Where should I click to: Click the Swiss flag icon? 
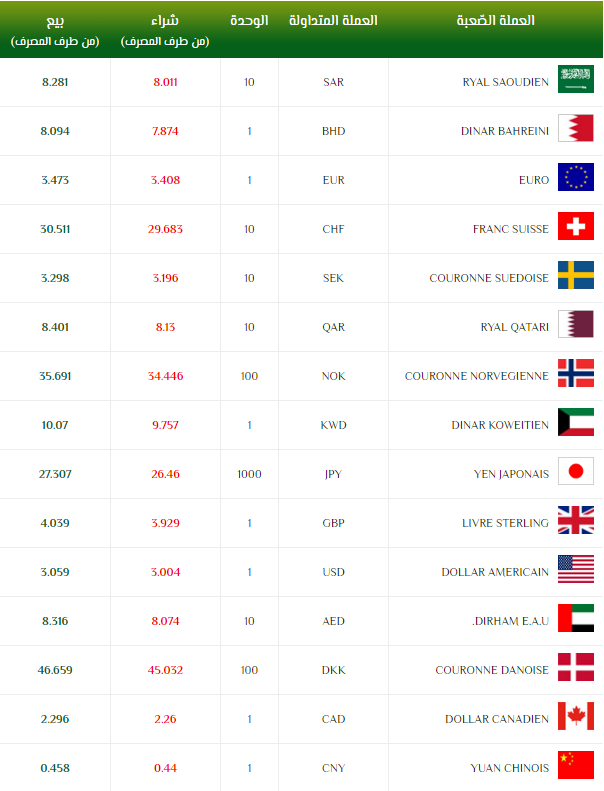(575, 228)
